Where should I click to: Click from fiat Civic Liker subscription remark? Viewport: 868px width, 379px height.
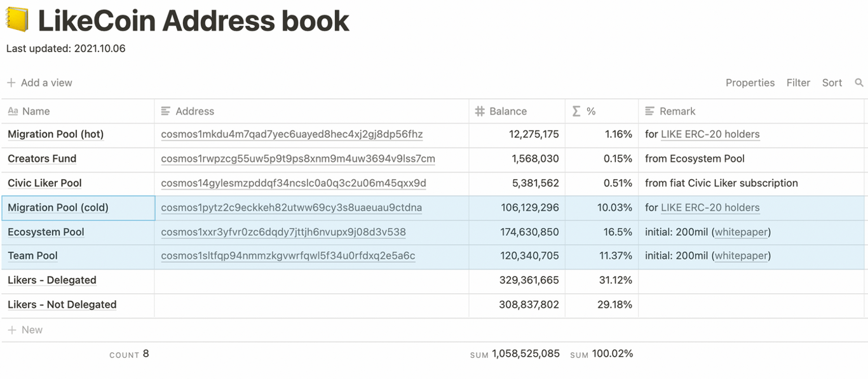pos(721,183)
